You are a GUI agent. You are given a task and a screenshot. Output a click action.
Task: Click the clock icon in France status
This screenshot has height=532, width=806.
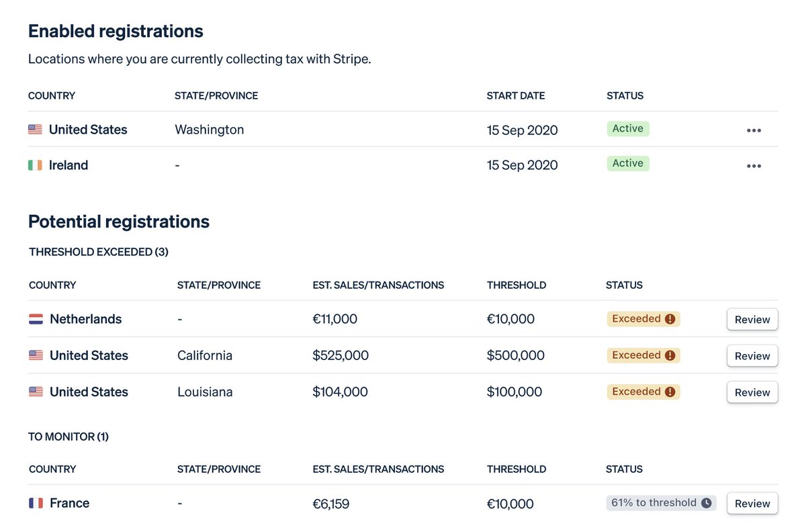[x=706, y=502]
